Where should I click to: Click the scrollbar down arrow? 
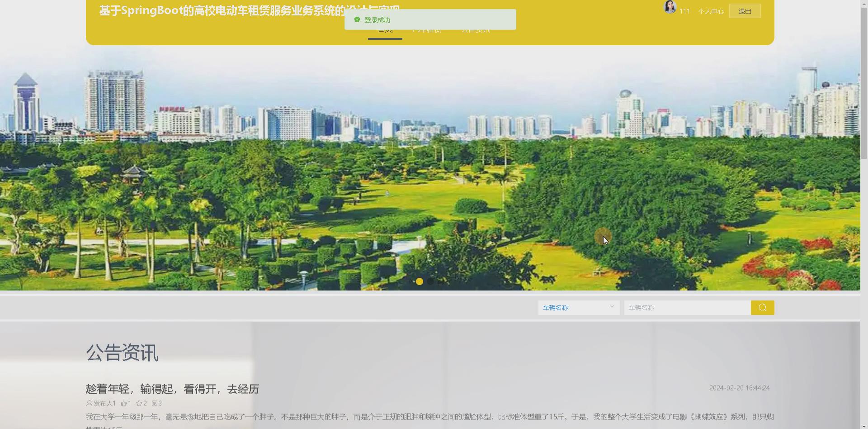click(864, 425)
